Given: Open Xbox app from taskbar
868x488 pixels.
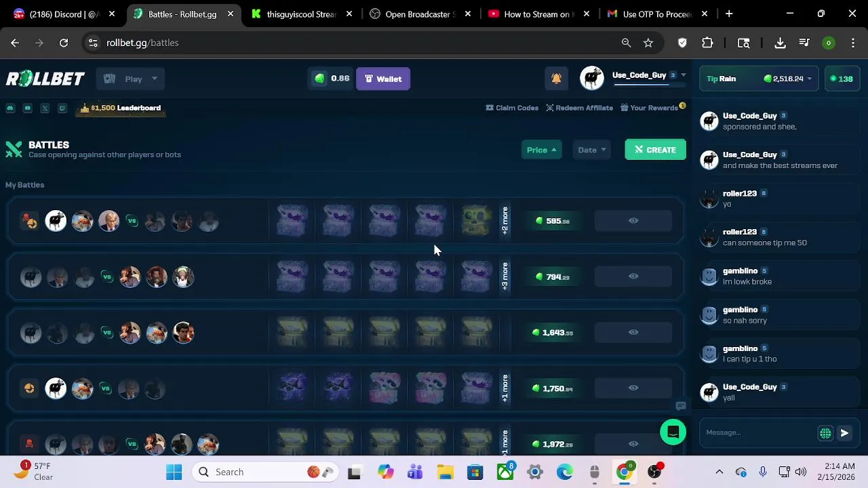Looking at the screenshot, I should [506, 472].
